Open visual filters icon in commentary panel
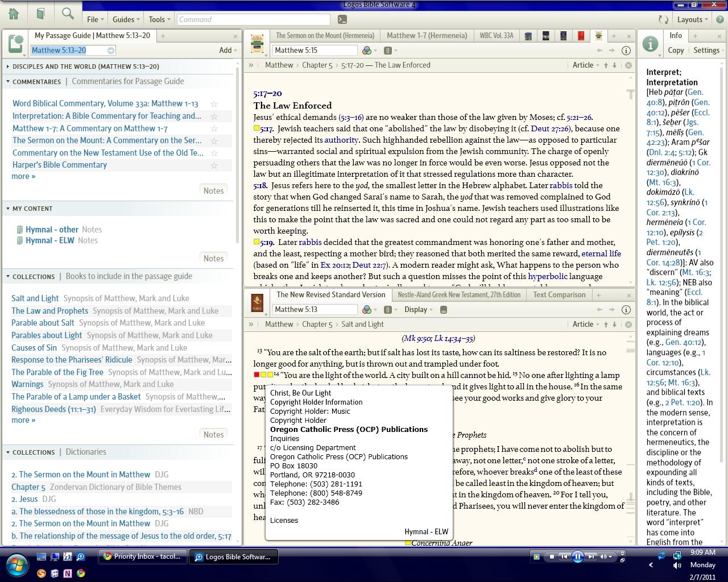Viewport: 728px width, 582px height. pos(367,51)
